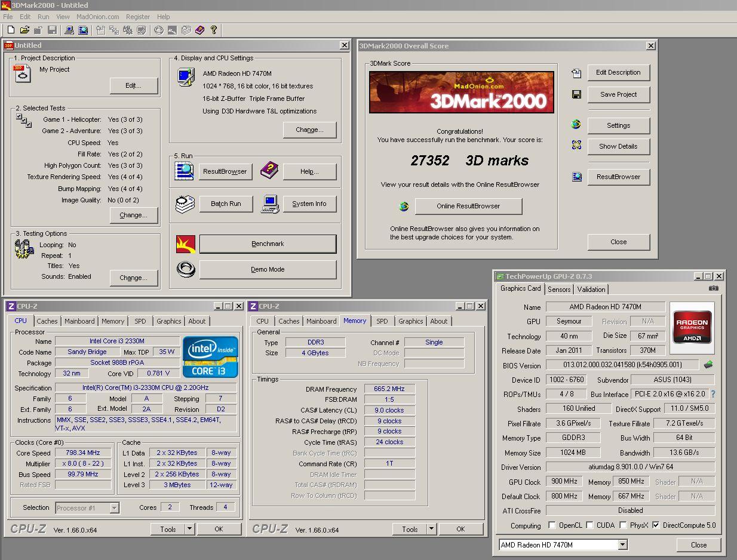The height and width of the screenshot is (560, 737).
Task: Click the Benchmark button
Action: point(268,244)
